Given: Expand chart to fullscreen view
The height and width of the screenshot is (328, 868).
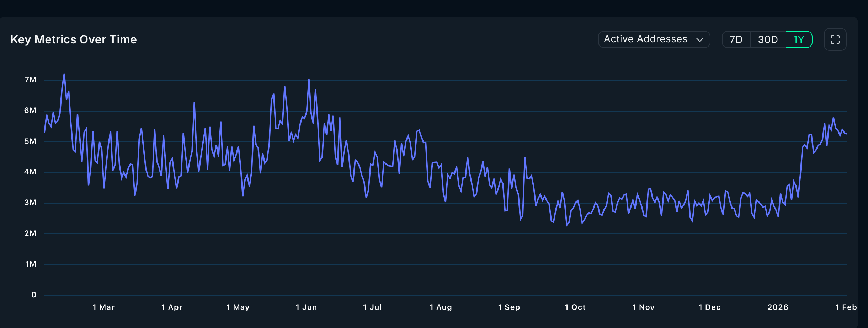Looking at the screenshot, I should [835, 39].
